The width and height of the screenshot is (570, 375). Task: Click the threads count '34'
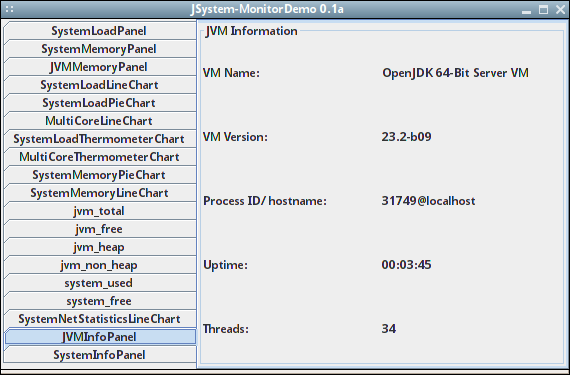click(389, 329)
